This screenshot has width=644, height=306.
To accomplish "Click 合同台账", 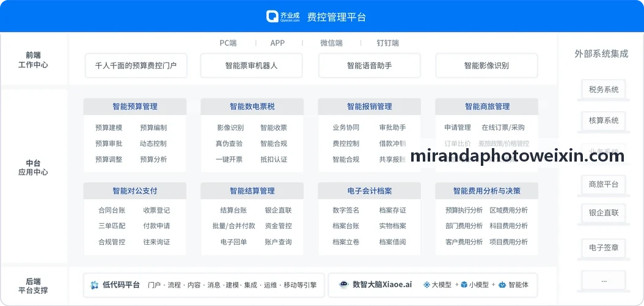I will tap(112, 211).
